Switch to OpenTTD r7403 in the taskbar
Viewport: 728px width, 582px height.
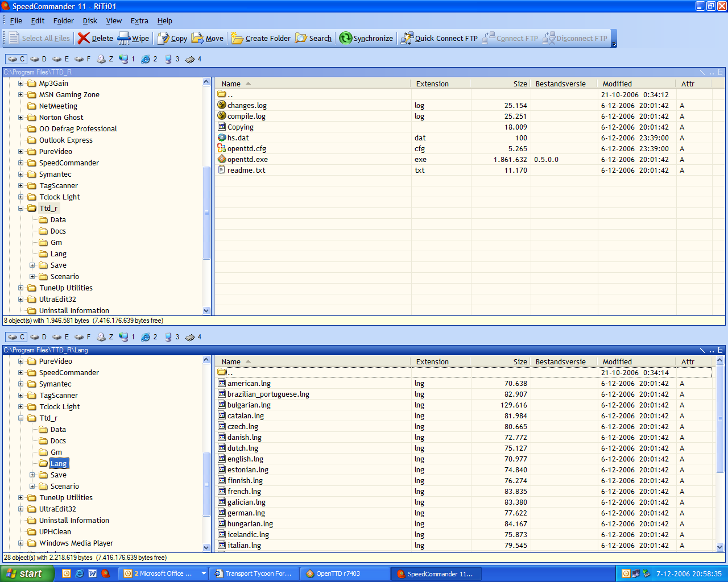(345, 573)
